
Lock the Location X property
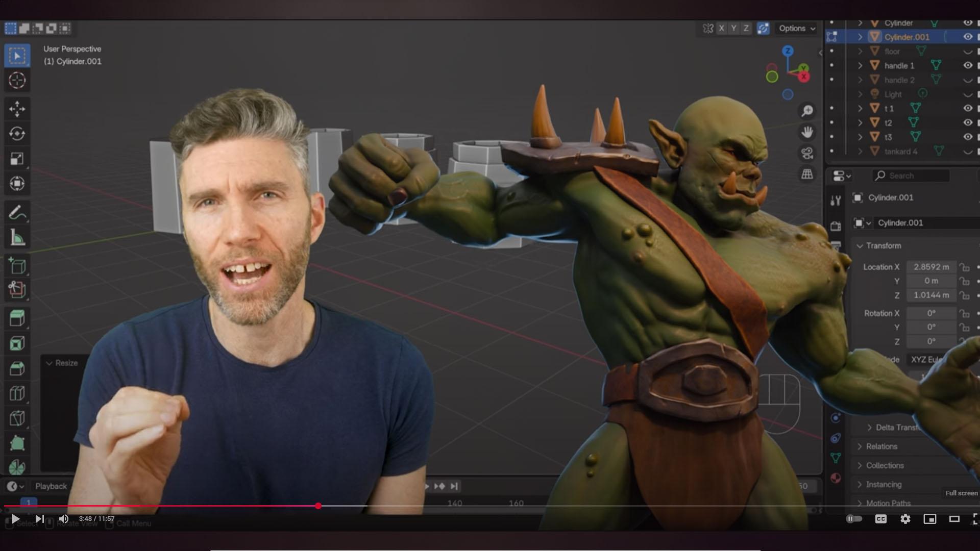(x=964, y=267)
